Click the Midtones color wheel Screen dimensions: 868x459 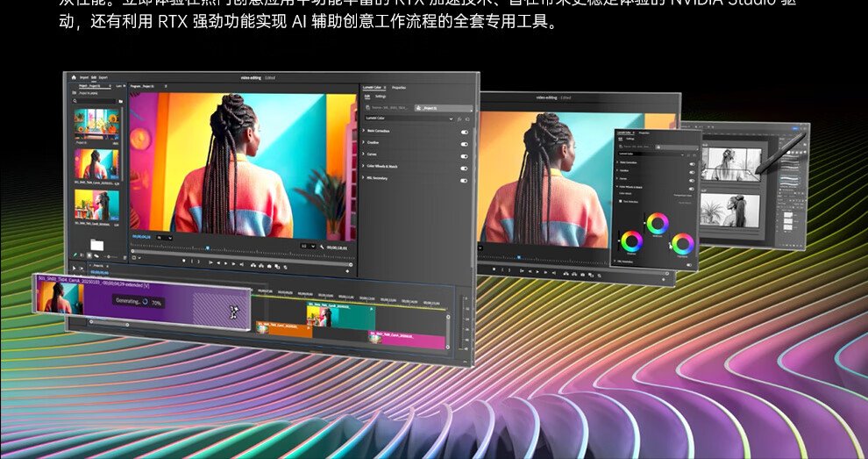[x=657, y=223]
